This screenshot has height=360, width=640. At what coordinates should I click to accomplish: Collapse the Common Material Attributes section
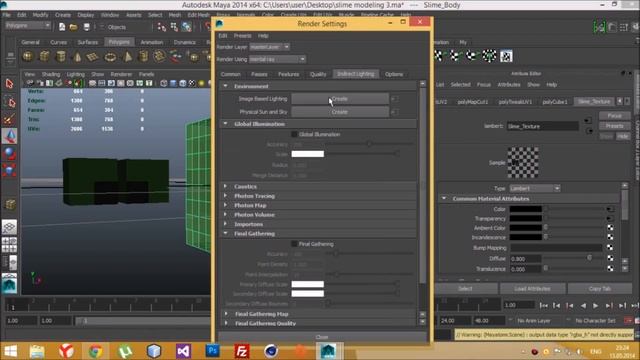coord(444,198)
